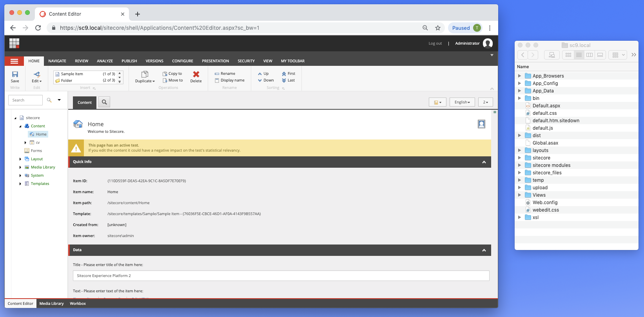The height and width of the screenshot is (317, 644).
Task: Open the Chrome three-dot menu
Action: click(490, 28)
